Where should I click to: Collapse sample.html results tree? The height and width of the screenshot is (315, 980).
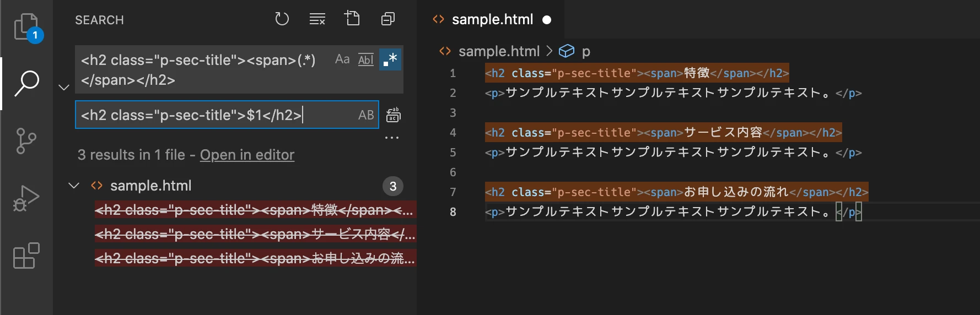point(74,186)
